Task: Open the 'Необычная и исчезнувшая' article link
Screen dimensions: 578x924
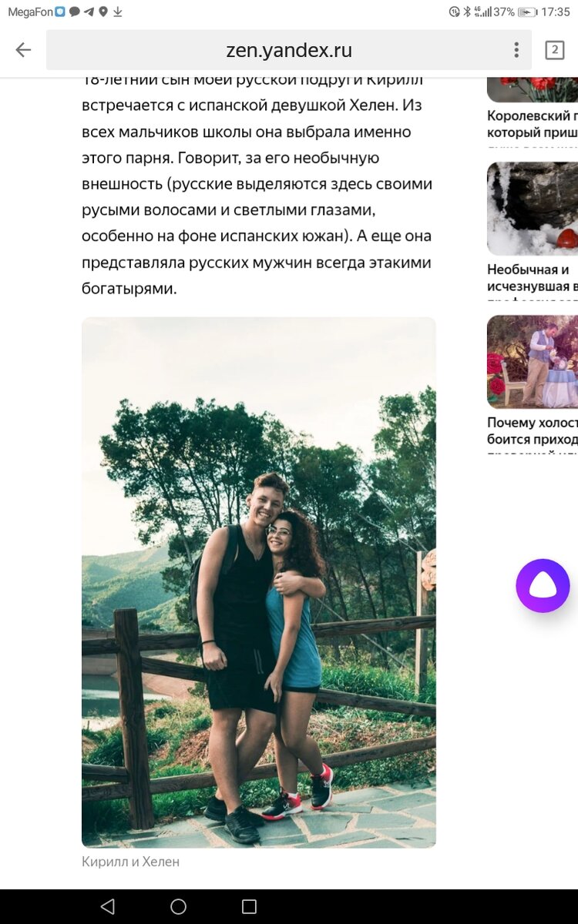Action: 533,277
